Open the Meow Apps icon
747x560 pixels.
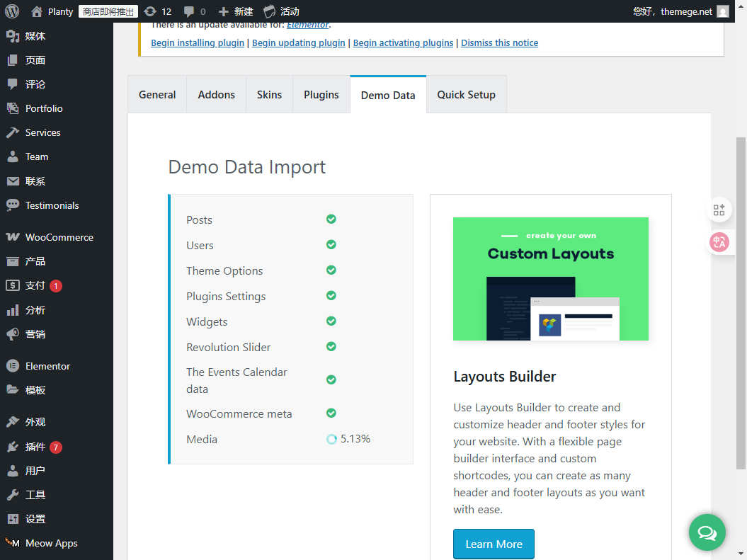pos(12,543)
